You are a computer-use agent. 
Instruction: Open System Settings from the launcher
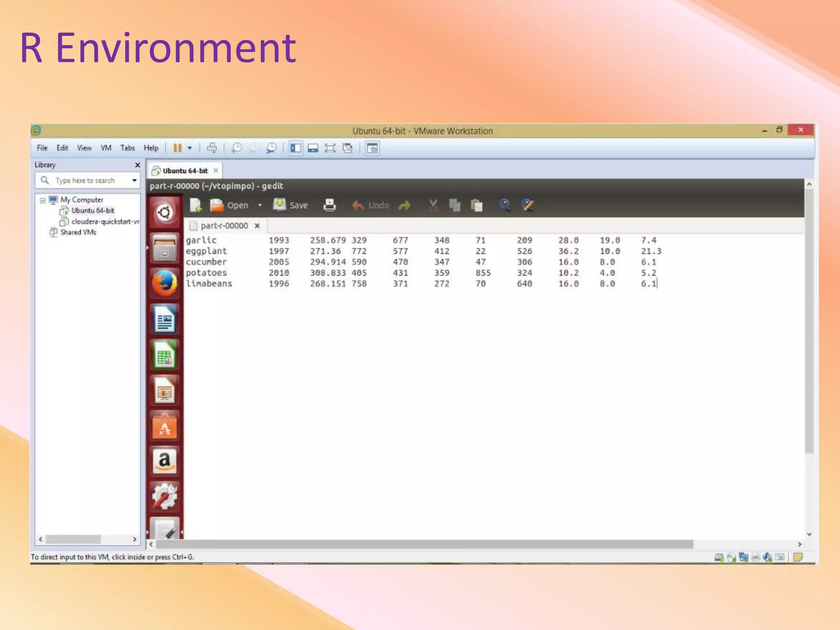pos(164,497)
